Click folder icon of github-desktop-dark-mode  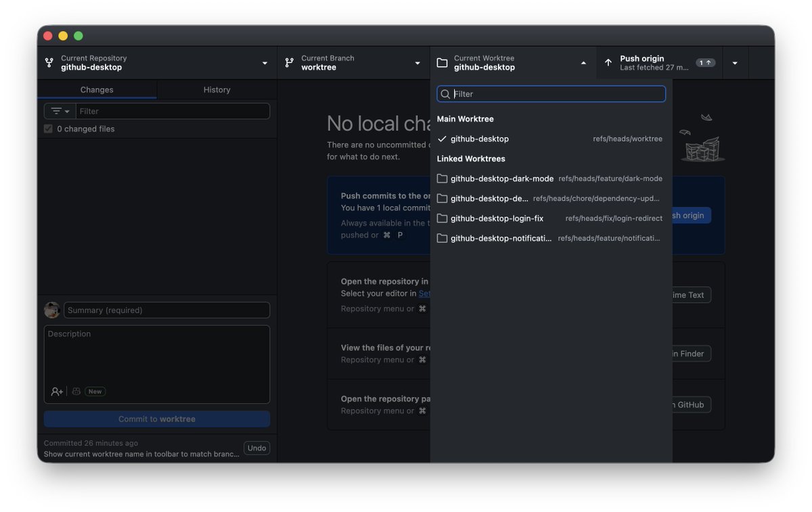(442, 179)
